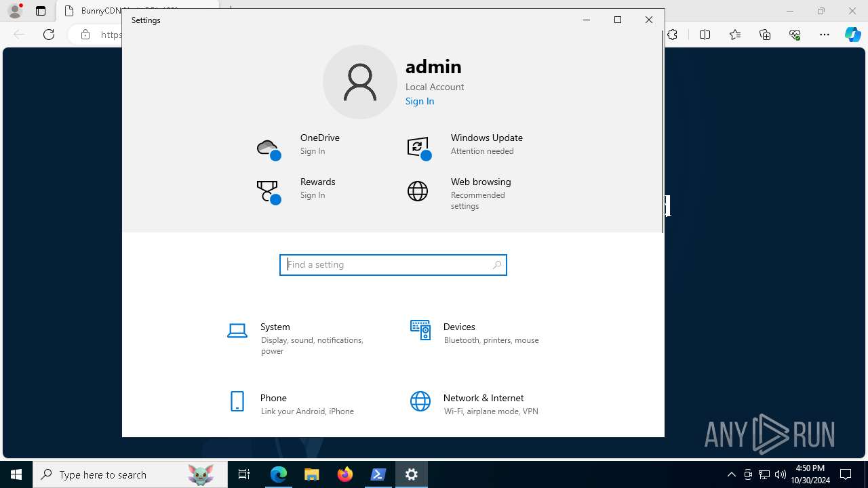Click the admin account name text
868x488 pixels.
click(x=433, y=66)
